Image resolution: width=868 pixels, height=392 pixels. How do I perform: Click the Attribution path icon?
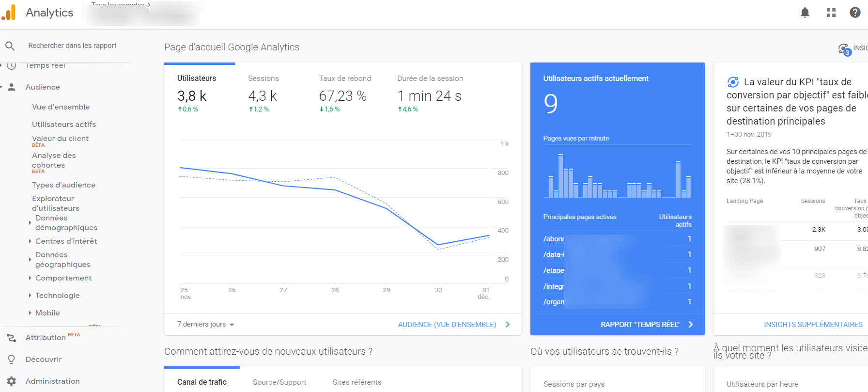pos(12,338)
